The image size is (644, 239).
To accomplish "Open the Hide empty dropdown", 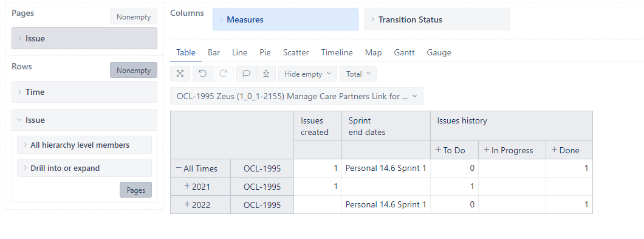I will point(307,74).
